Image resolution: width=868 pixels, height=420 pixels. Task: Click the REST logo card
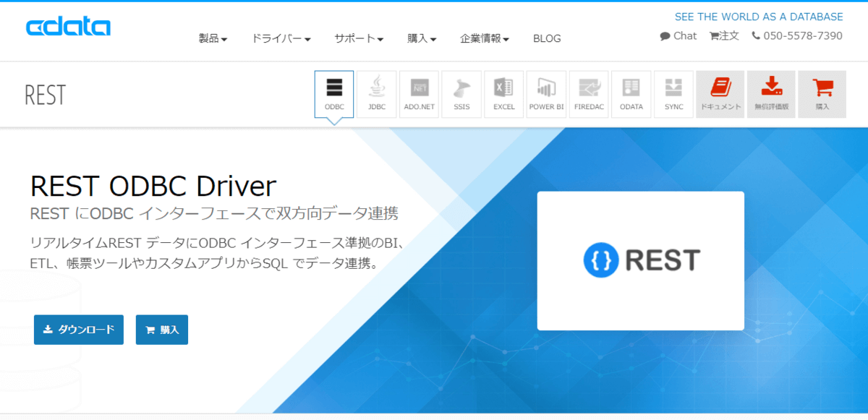641,260
